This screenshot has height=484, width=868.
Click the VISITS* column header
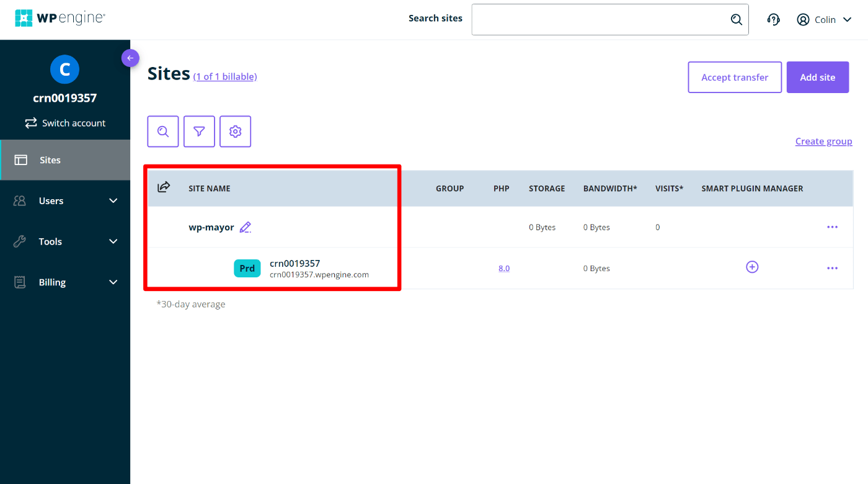click(669, 189)
